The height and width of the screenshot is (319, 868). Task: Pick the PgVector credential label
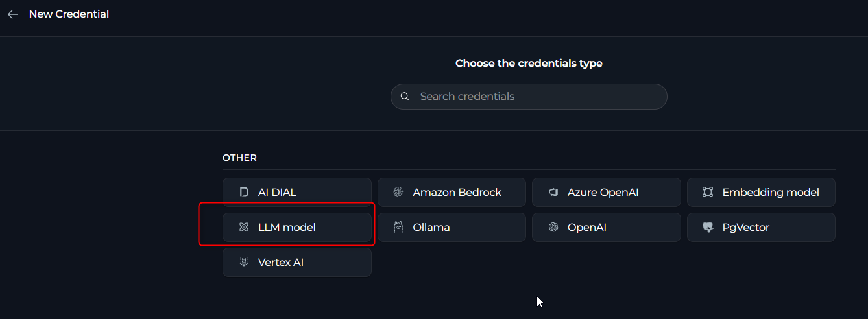(x=745, y=228)
